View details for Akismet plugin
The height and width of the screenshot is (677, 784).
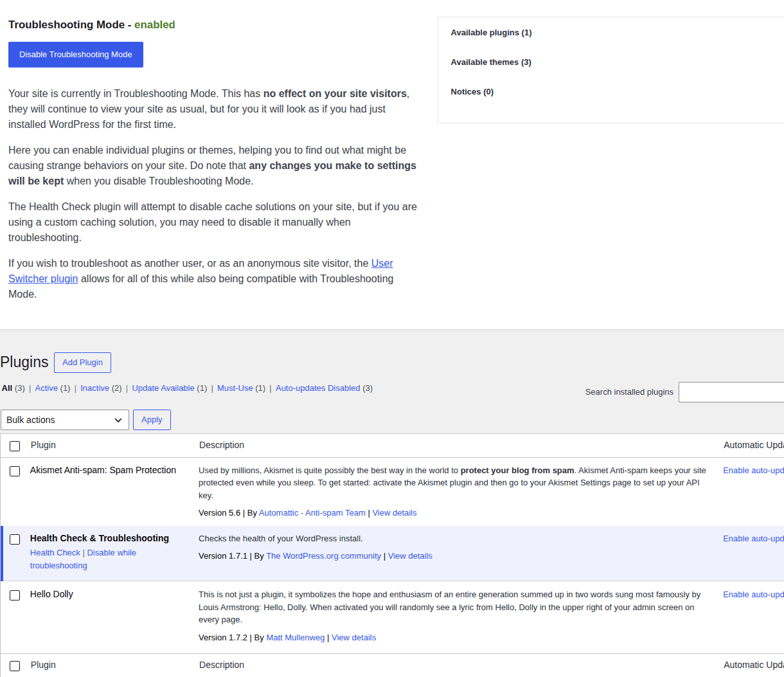point(395,513)
